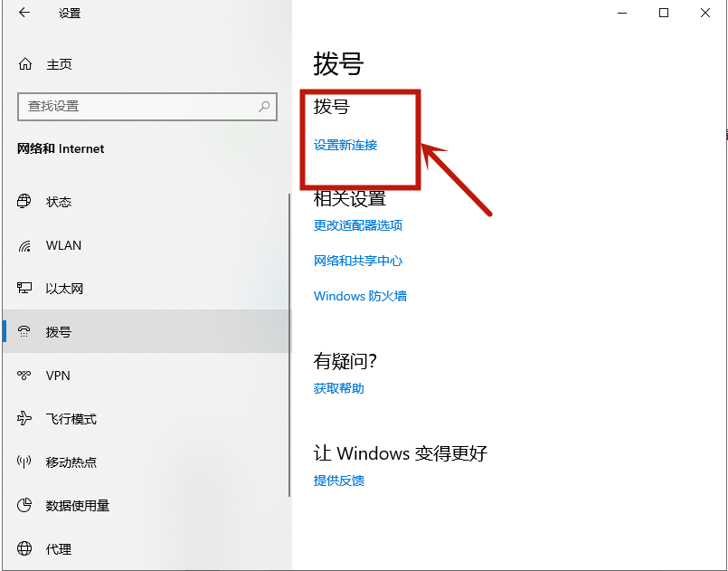
Task: Close the 设置 window
Action: (x=705, y=13)
